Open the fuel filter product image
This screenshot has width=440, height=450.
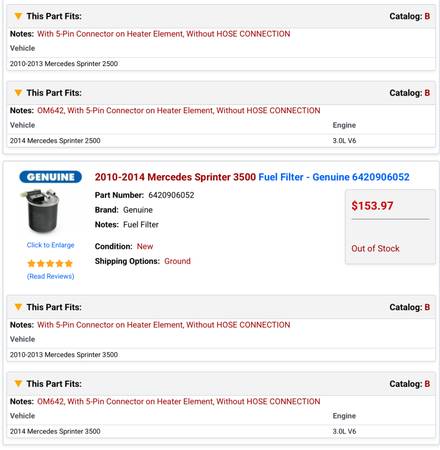(41, 211)
